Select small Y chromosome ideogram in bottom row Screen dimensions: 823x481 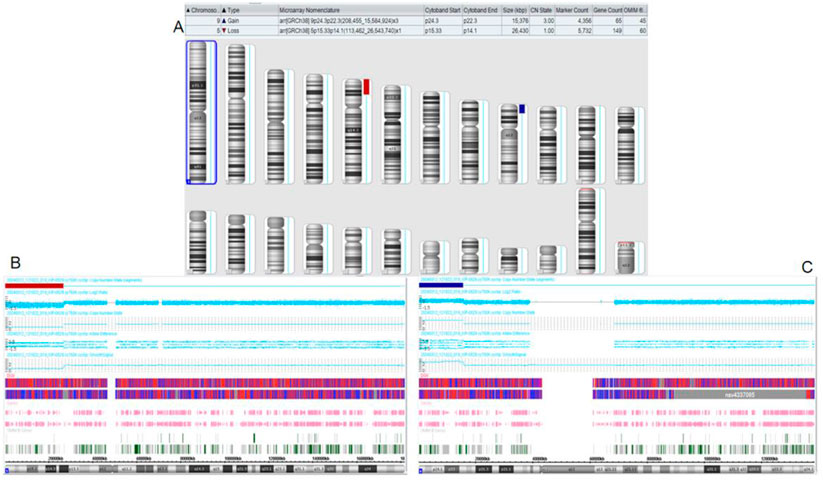[x=625, y=258]
